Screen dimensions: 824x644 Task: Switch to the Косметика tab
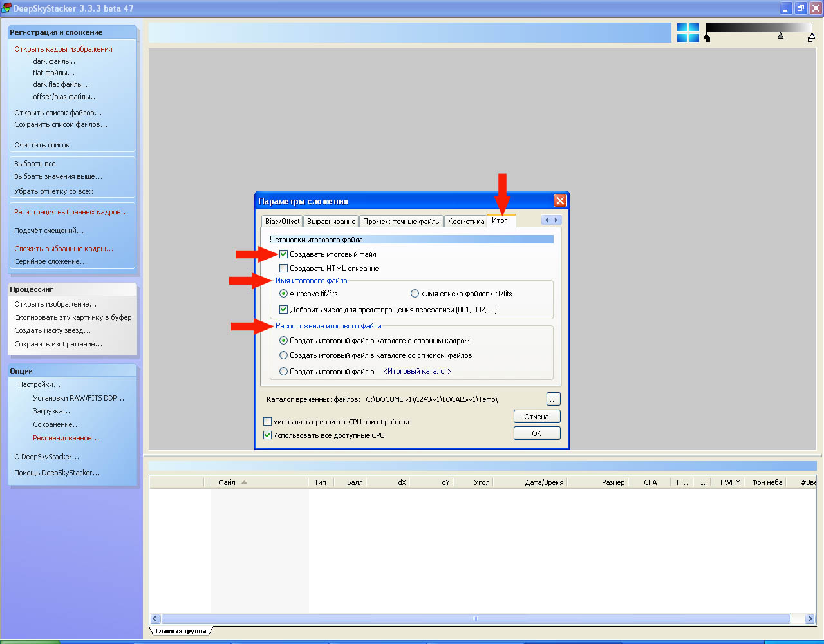(465, 222)
